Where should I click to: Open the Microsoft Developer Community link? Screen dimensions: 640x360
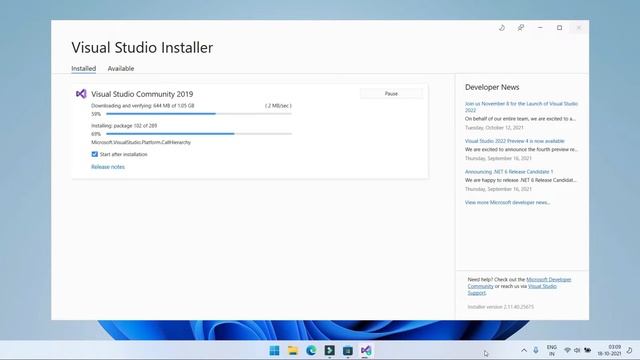point(549,280)
